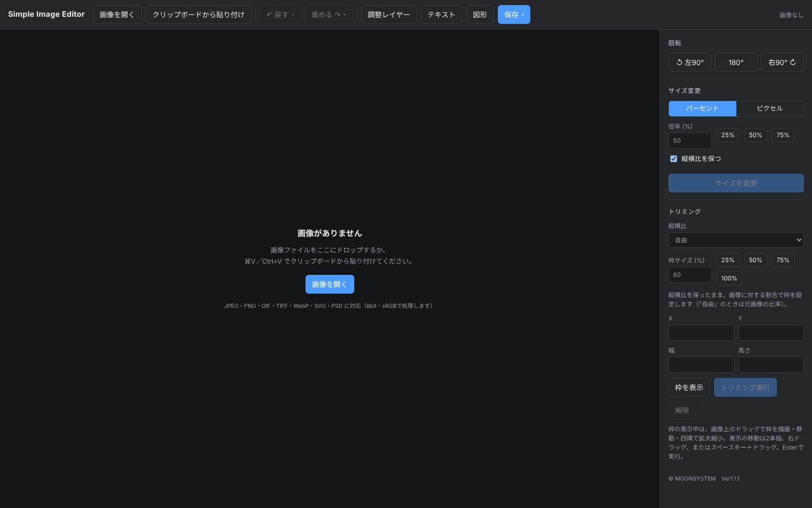Viewport: 812px width, 508px height.
Task: Click the 進める redo button
Action: click(328, 15)
